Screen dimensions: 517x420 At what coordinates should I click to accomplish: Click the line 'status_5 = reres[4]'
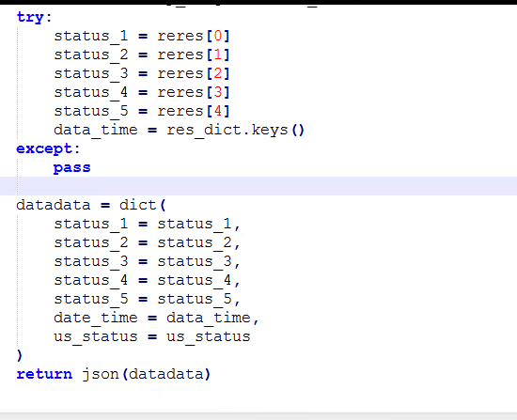[141, 111]
